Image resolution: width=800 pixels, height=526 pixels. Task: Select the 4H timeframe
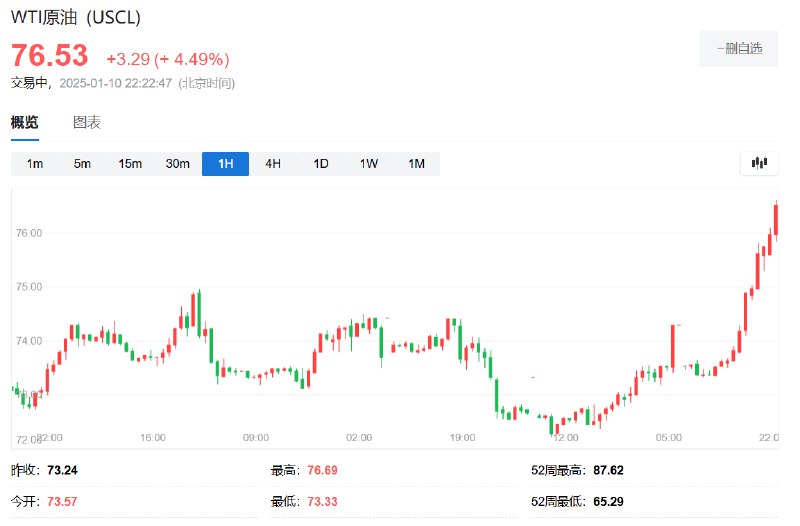click(x=273, y=164)
